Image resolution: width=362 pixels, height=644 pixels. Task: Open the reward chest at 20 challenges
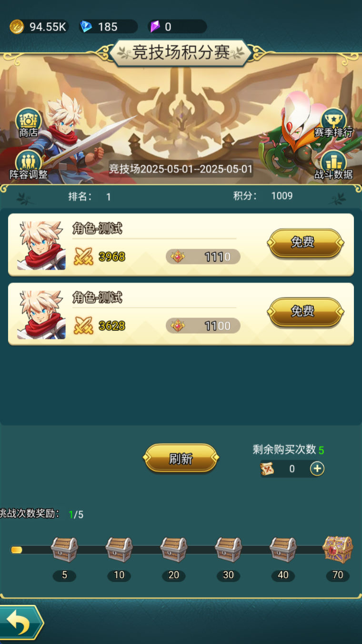tap(174, 550)
